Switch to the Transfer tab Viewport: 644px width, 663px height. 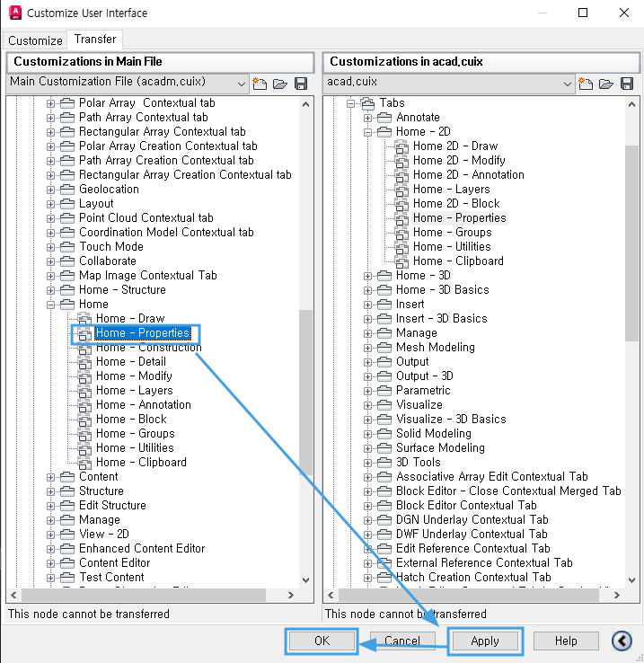[95, 39]
